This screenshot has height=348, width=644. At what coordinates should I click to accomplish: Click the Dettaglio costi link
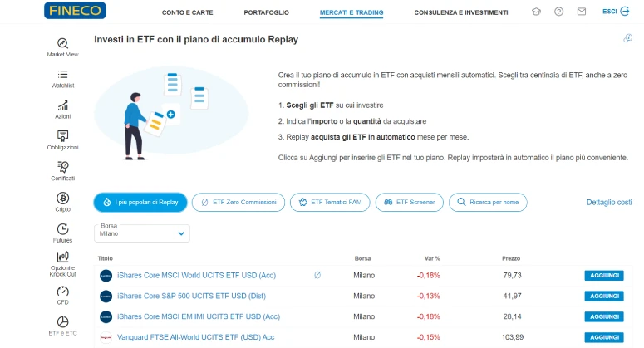(609, 202)
